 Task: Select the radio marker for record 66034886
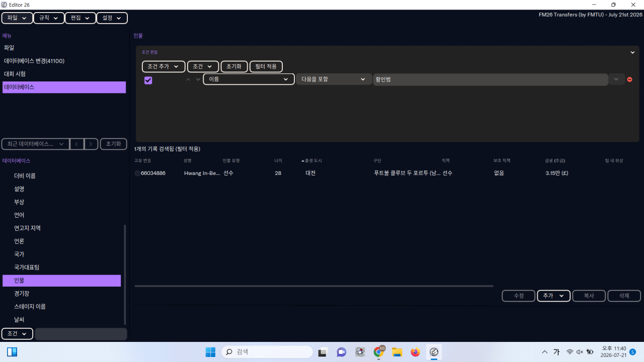point(137,173)
